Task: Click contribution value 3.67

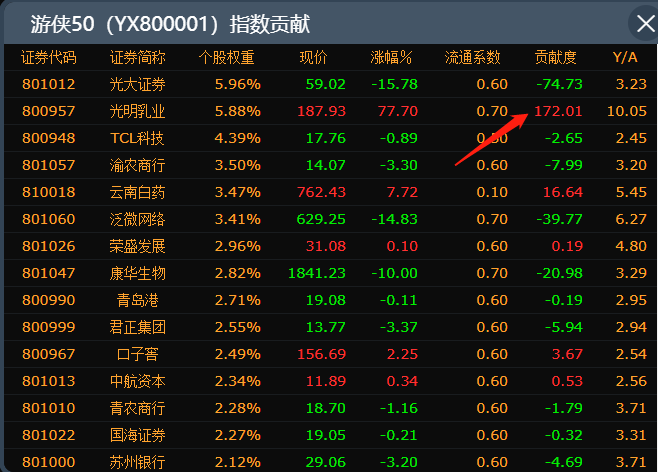Action: click(567, 354)
